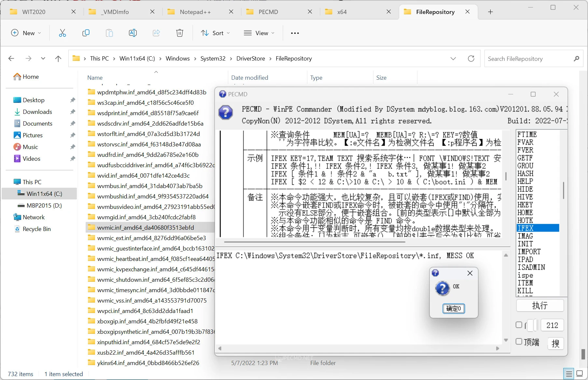Image resolution: width=588 pixels, height=380 pixels.
Task: Open Music quick access folder
Action: click(x=26, y=147)
